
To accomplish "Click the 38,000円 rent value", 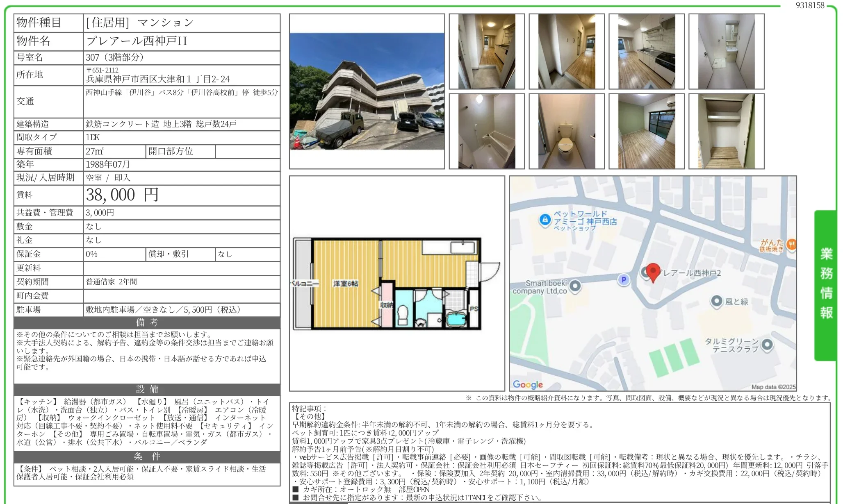I will coord(122,195).
